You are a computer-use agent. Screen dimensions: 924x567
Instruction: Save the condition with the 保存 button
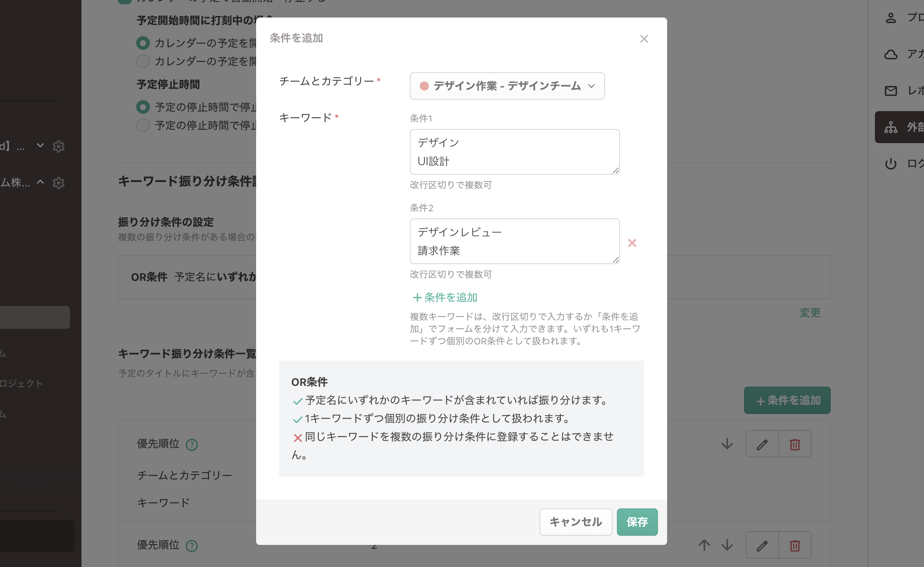coord(637,522)
